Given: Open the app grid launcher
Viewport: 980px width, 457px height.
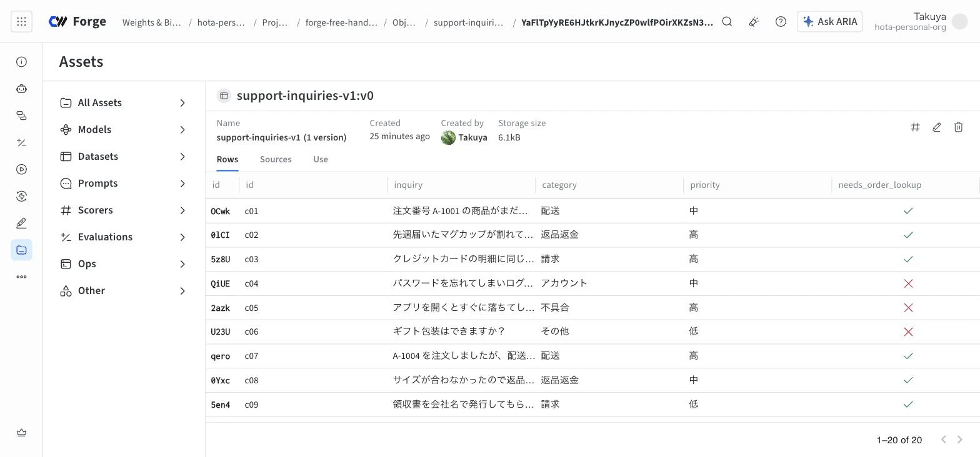Looking at the screenshot, I should point(21,21).
